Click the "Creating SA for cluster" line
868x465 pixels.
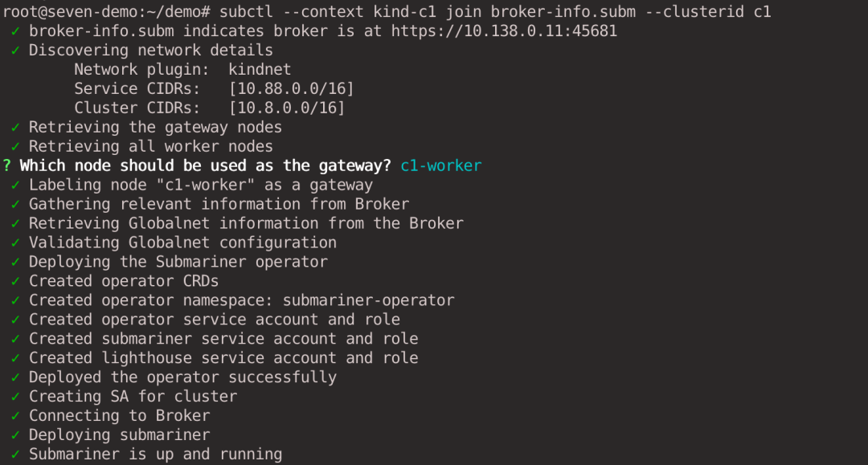click(133, 397)
